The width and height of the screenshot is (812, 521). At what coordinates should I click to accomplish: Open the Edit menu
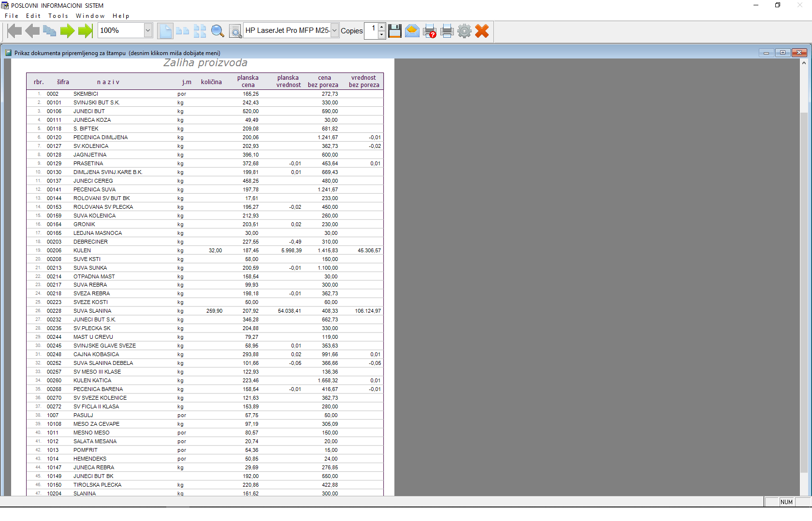pyautogui.click(x=33, y=16)
